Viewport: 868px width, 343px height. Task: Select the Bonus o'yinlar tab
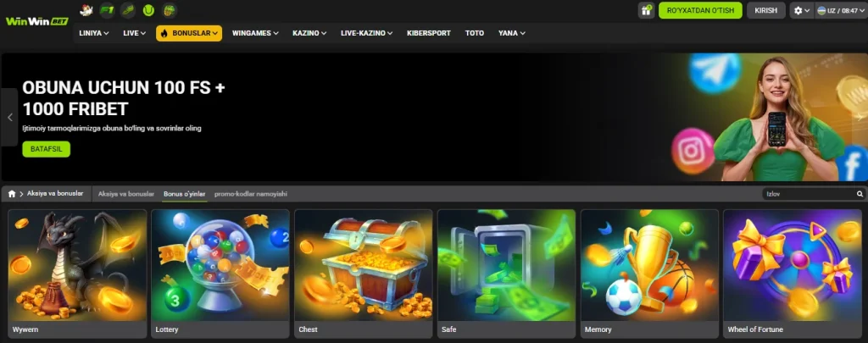184,194
